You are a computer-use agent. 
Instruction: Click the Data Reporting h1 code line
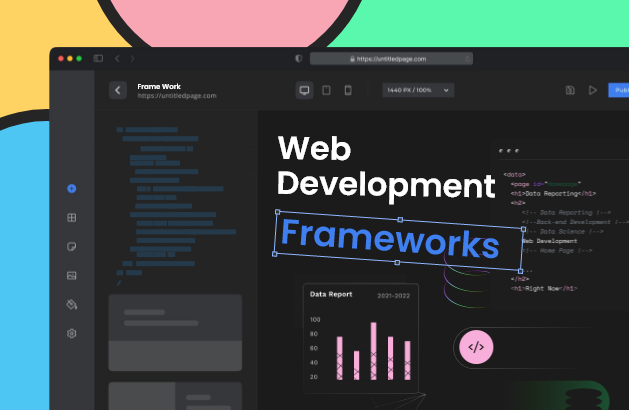click(553, 193)
